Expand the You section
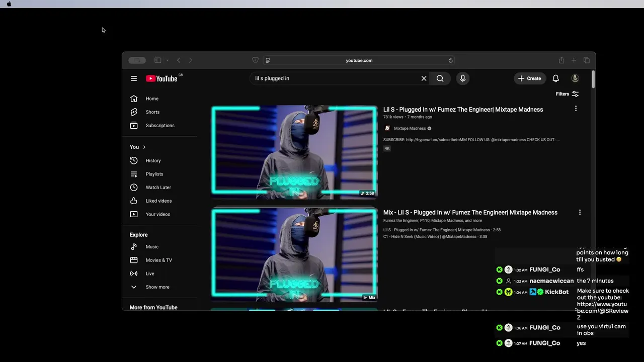The height and width of the screenshot is (362, 644). (138, 147)
